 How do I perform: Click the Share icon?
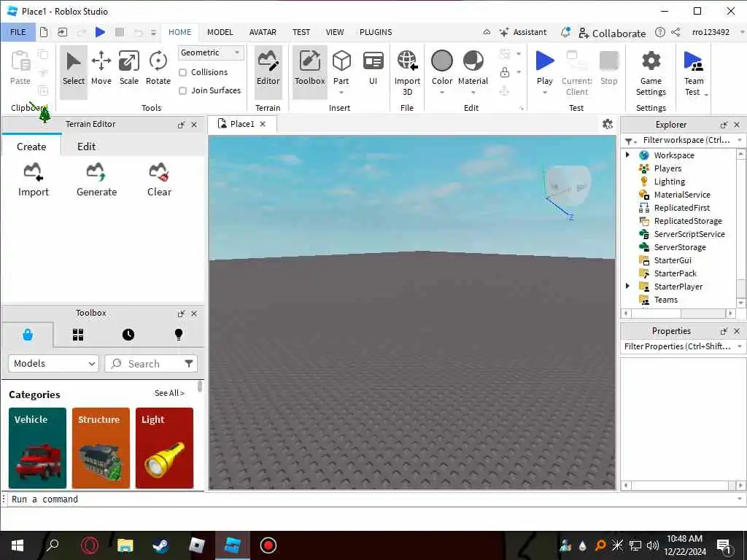pos(676,32)
